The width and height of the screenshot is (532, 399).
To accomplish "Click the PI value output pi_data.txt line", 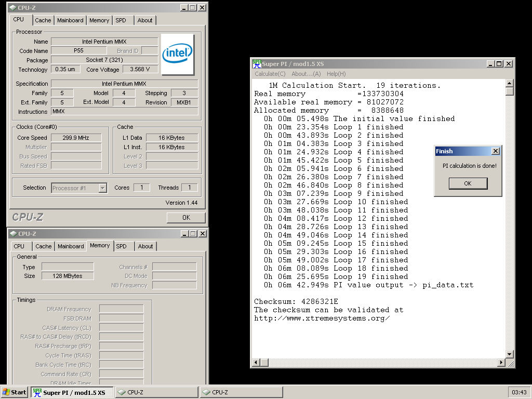I will [368, 285].
